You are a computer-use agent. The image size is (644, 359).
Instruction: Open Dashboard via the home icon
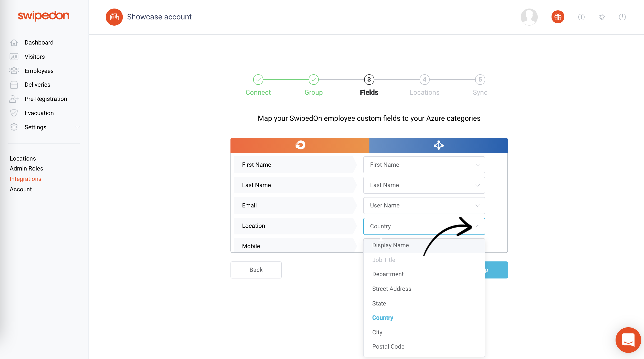point(14,42)
